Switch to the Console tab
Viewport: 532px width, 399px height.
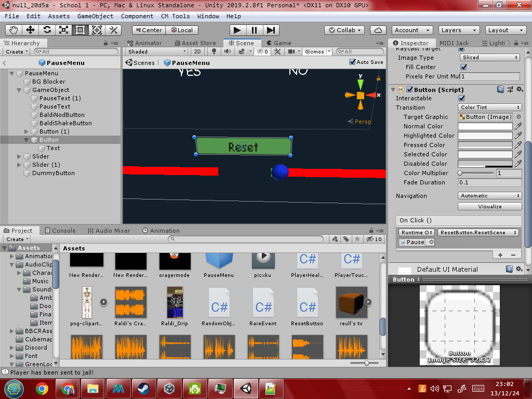60,231
